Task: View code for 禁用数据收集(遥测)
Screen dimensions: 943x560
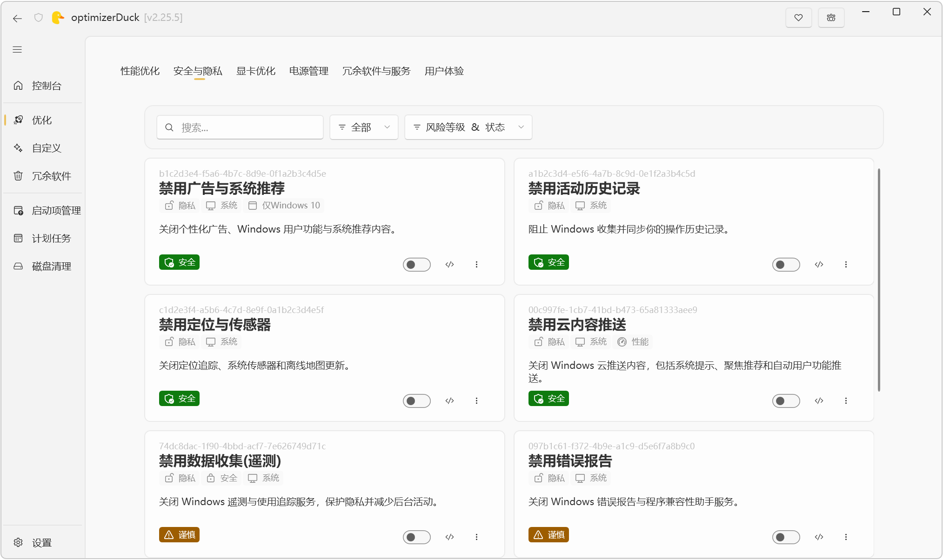Action: pyautogui.click(x=449, y=537)
